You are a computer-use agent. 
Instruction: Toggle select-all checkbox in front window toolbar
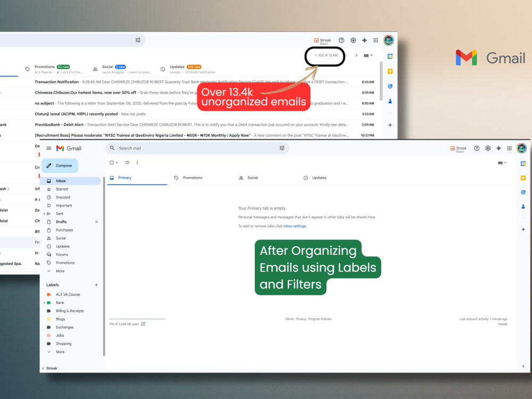[x=112, y=162]
